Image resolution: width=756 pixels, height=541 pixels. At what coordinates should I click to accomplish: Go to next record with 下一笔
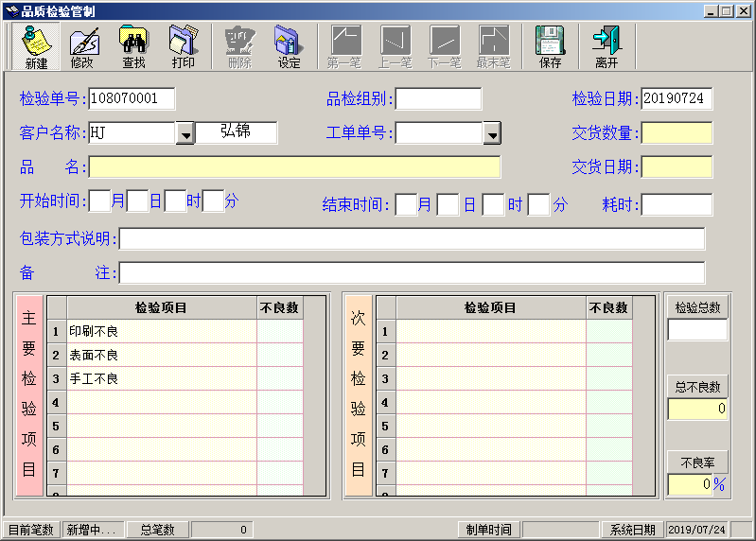445,46
